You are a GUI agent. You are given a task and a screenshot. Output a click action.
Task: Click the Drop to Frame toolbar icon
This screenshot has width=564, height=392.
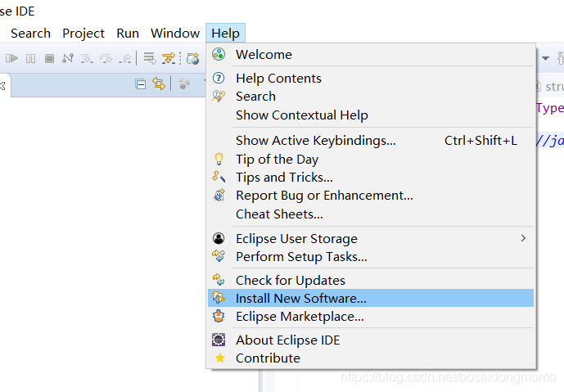150,58
